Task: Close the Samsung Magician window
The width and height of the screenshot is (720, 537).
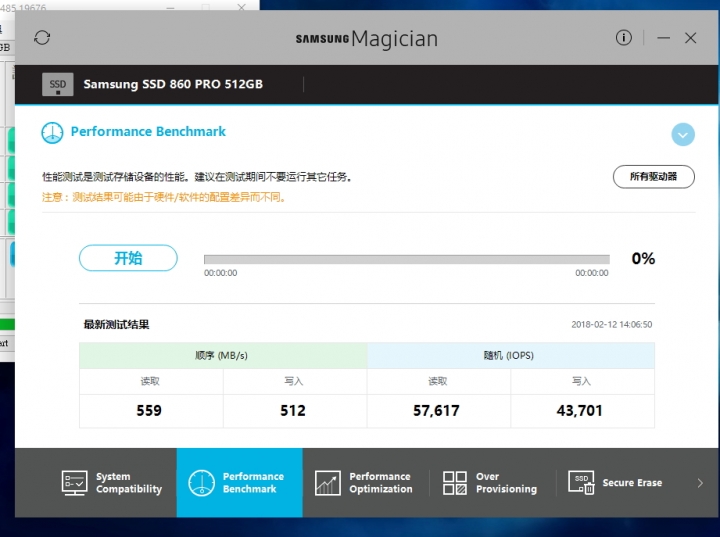Action: coord(690,38)
